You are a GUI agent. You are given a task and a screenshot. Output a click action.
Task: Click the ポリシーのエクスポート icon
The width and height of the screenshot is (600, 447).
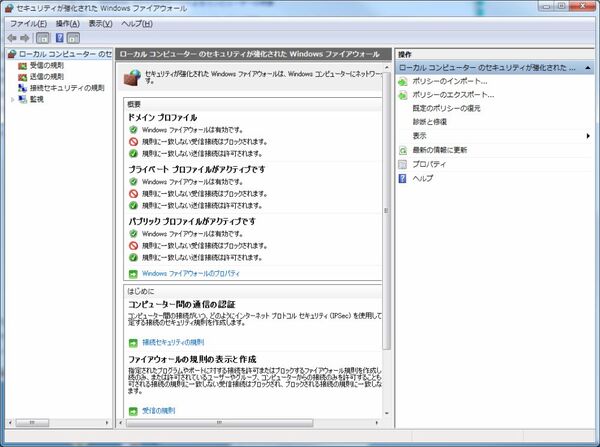(403, 95)
